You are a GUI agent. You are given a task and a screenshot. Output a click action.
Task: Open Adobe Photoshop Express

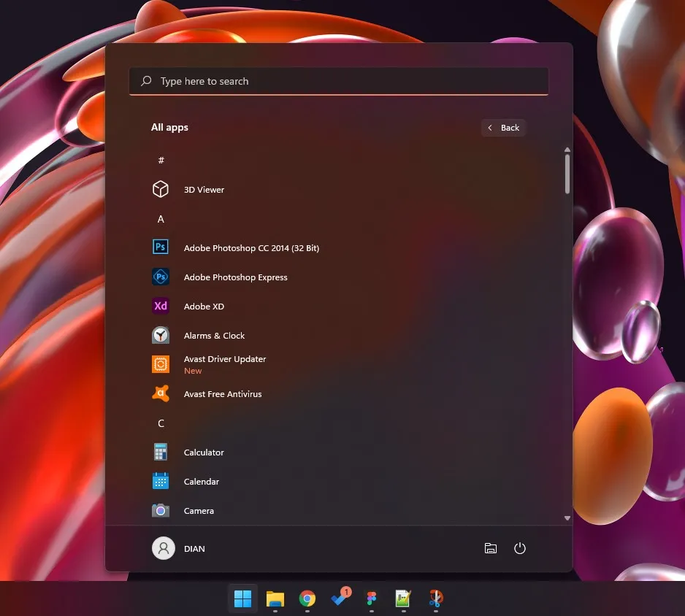235,277
